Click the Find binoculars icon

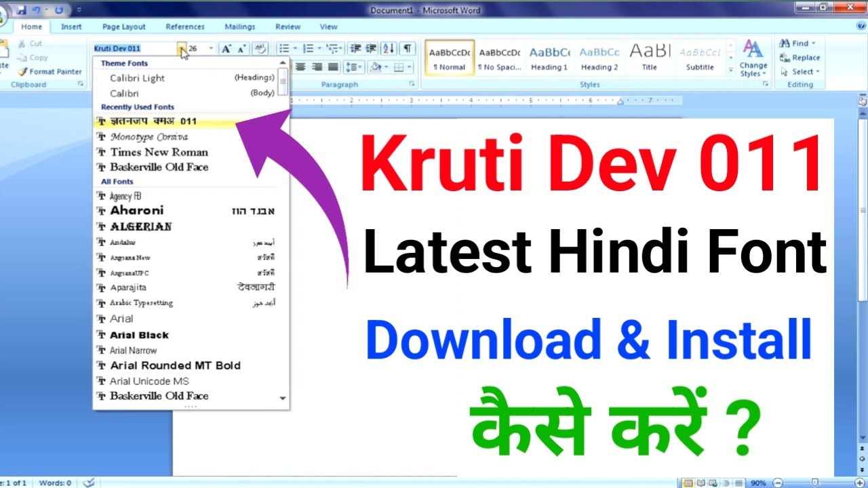coord(785,43)
